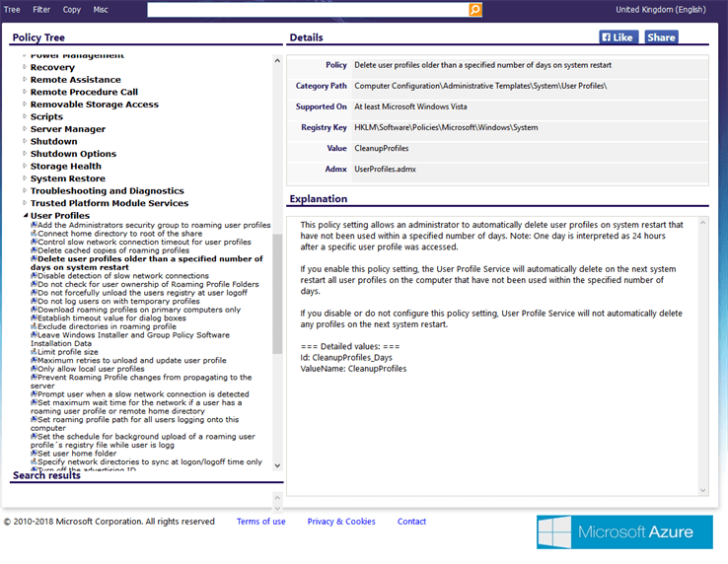Expand the Shutdown Options folder
Image resolution: width=728 pixels, height=564 pixels.
(25, 153)
